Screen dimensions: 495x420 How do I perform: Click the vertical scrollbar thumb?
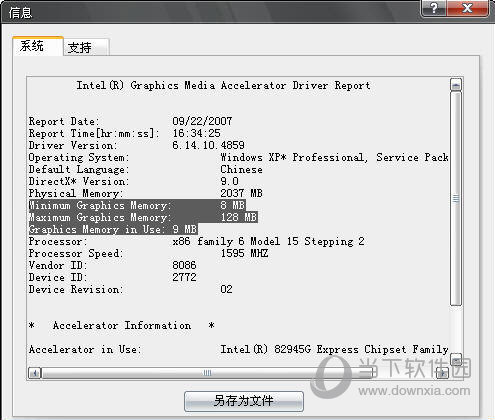pos(456,199)
